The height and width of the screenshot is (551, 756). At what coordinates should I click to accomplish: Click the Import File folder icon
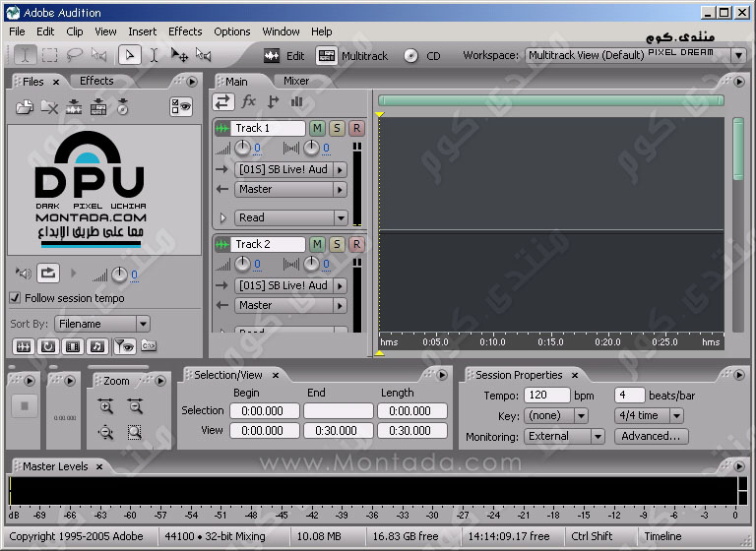(25, 108)
